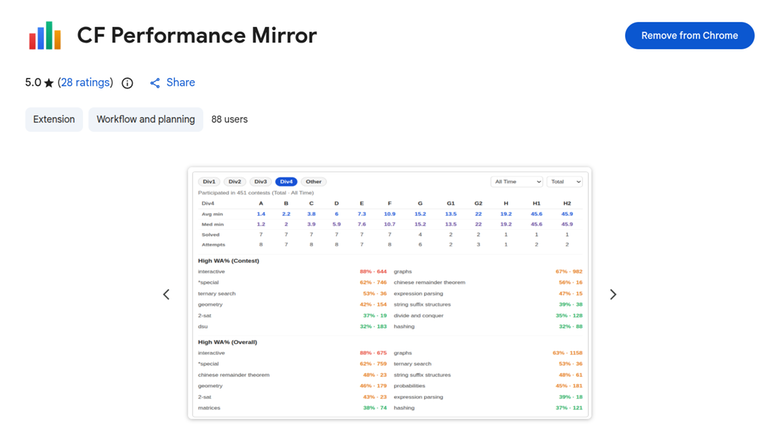Viewport: 768px width, 435px height.
Task: Click the dsu row under Contest
Action: click(292, 327)
